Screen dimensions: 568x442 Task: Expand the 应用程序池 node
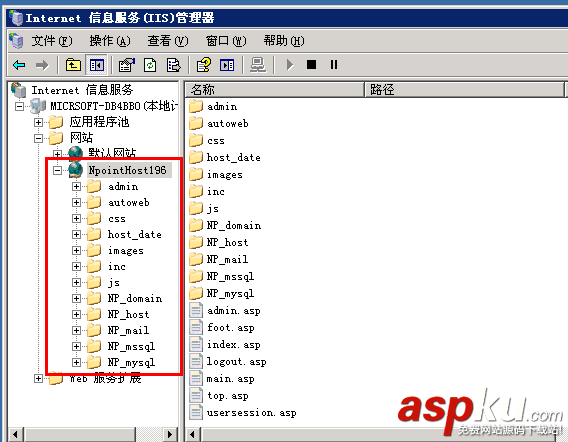(x=38, y=122)
